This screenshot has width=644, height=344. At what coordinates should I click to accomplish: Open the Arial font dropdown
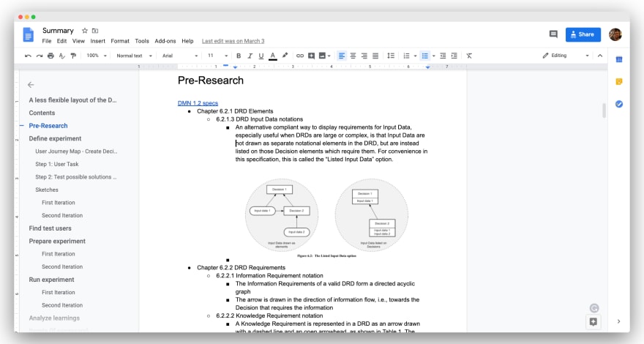click(x=180, y=56)
